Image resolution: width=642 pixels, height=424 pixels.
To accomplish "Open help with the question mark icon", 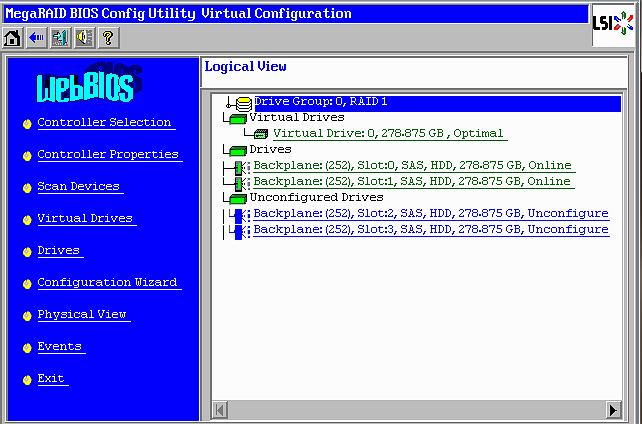I will (x=107, y=37).
